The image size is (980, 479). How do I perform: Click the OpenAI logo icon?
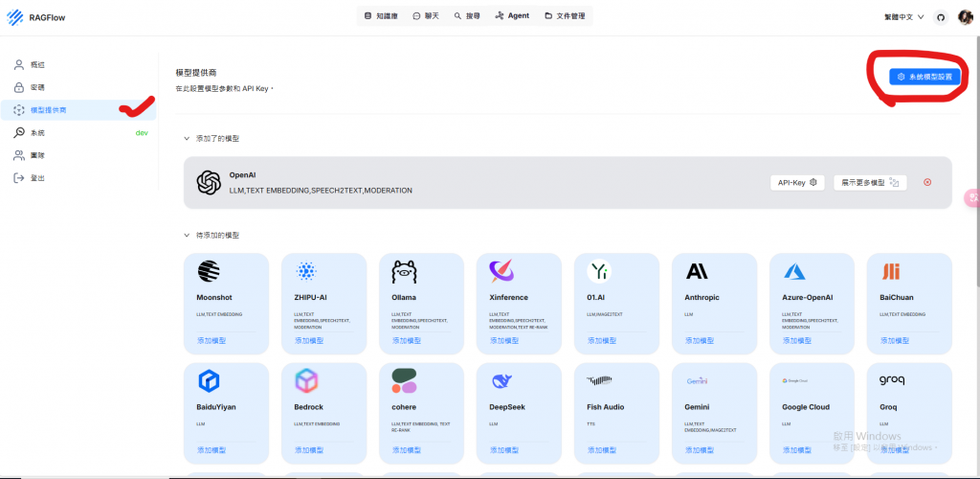click(209, 183)
